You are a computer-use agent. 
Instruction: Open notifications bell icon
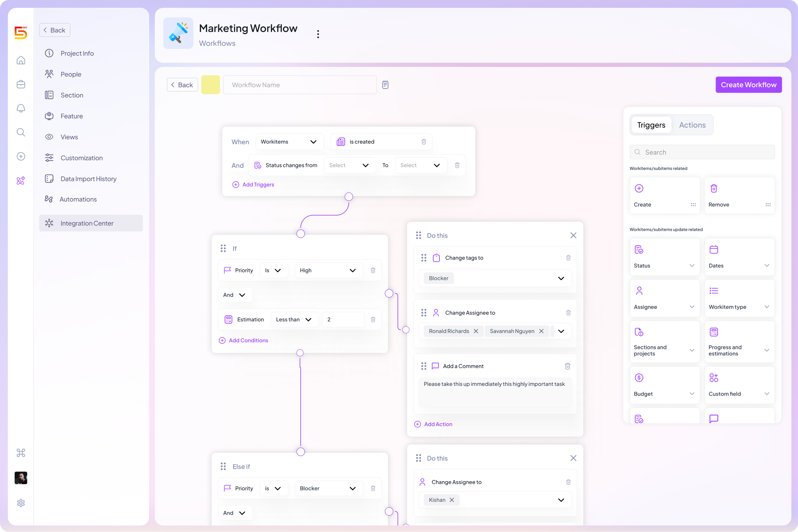point(21,108)
